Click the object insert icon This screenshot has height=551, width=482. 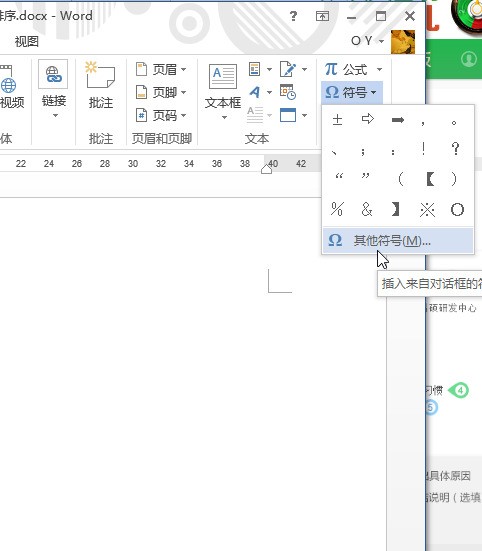point(288,115)
